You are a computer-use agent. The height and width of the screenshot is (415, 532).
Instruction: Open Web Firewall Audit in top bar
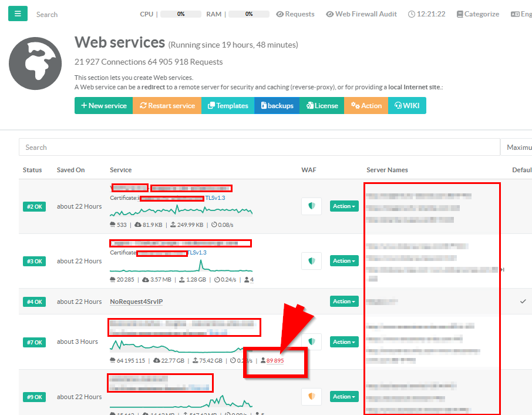point(361,14)
